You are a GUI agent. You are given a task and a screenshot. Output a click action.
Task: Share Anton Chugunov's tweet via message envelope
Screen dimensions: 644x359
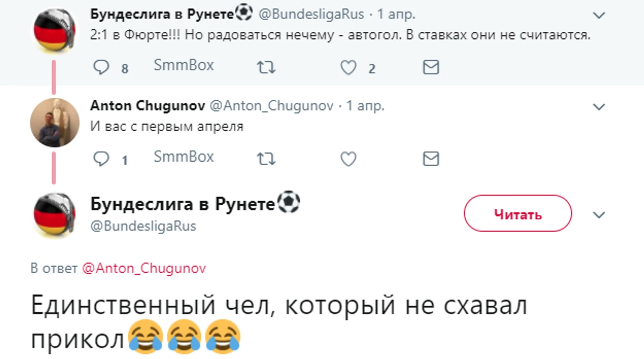pyautogui.click(x=431, y=159)
